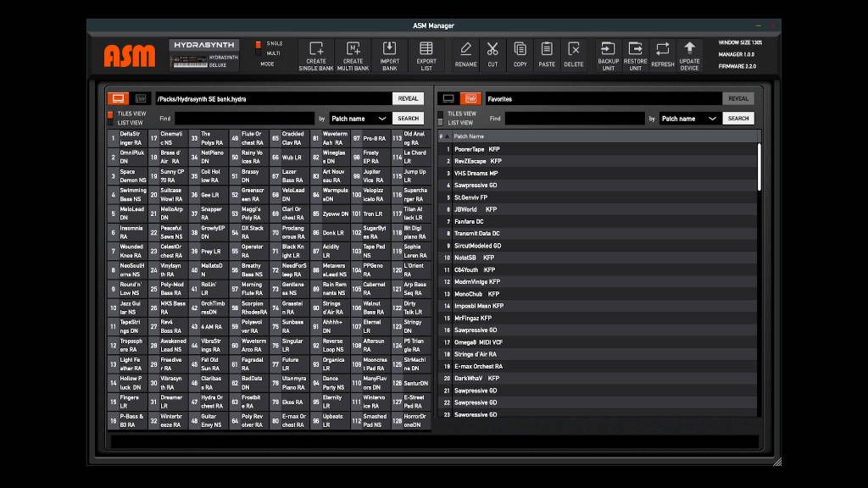Sort list by the # column header
The height and width of the screenshot is (488, 868).
point(442,136)
